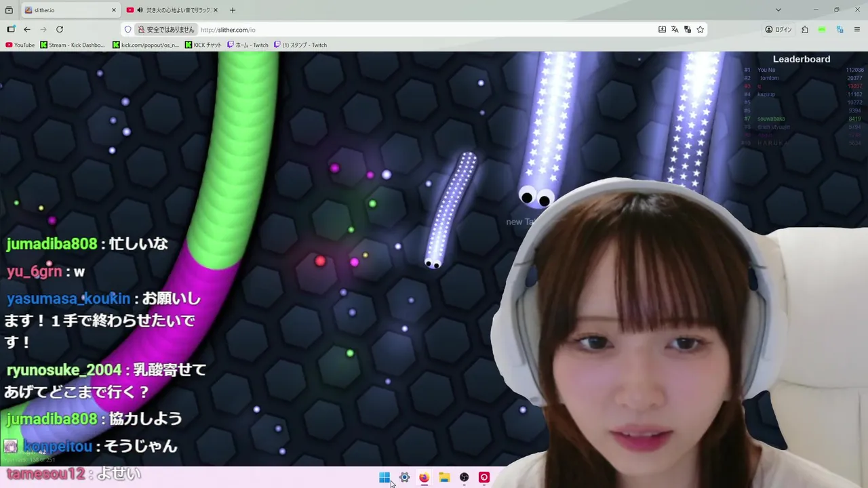Click the translation extension icon beside the star
This screenshot has height=488, width=868.
tap(688, 29)
